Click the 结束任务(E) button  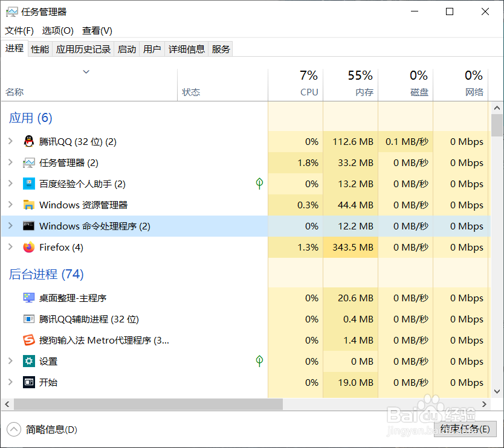(x=465, y=429)
